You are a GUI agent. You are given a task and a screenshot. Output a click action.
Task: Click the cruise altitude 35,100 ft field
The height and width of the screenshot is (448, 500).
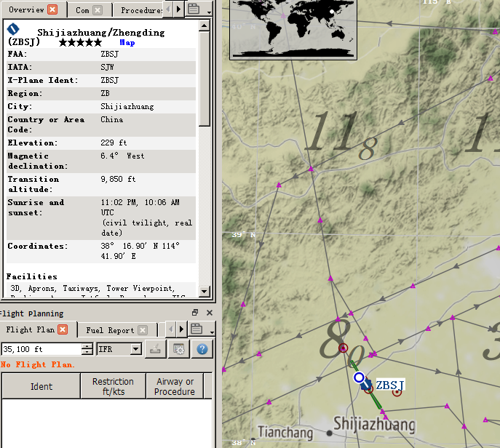[x=41, y=349]
